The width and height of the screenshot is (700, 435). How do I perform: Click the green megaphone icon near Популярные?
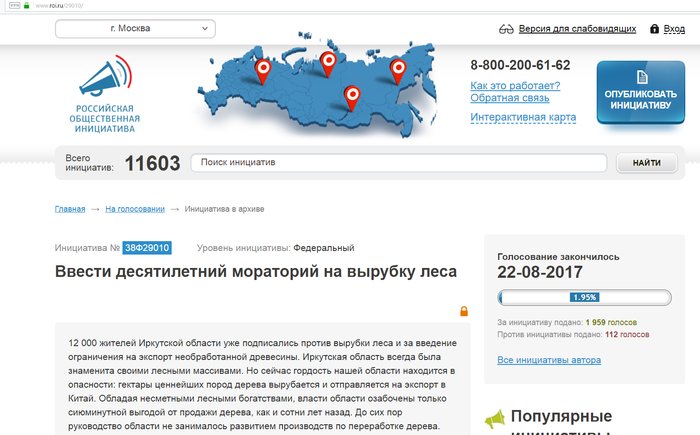[493, 418]
